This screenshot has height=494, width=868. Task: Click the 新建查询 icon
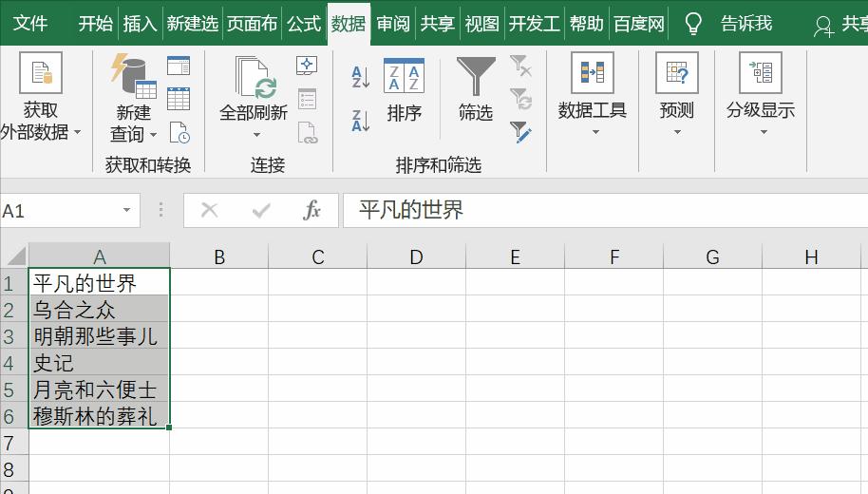133,76
